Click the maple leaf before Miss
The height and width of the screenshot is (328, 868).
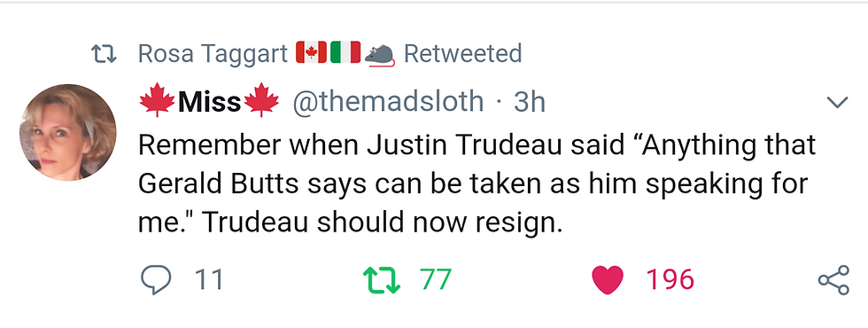tap(157, 100)
